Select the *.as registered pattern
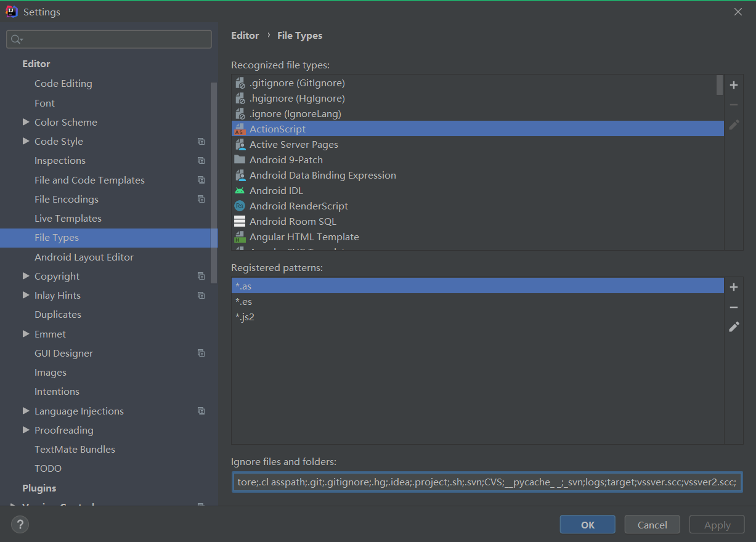Screen dimensions: 756x542 [478, 286]
